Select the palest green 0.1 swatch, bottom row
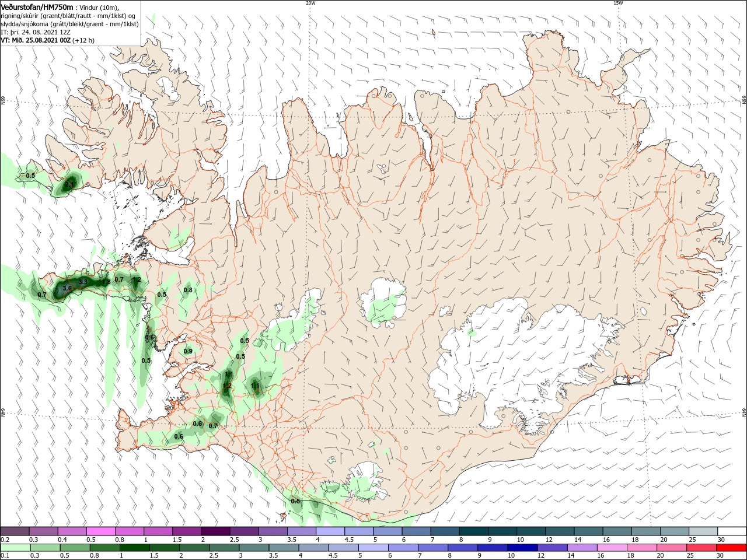 16,548
